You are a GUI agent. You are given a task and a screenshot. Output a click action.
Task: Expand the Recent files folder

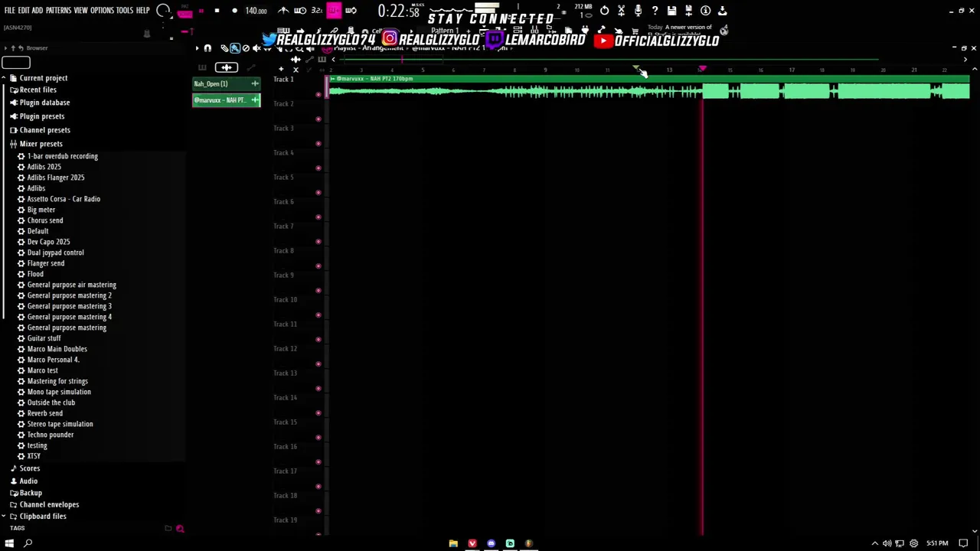tap(38, 90)
